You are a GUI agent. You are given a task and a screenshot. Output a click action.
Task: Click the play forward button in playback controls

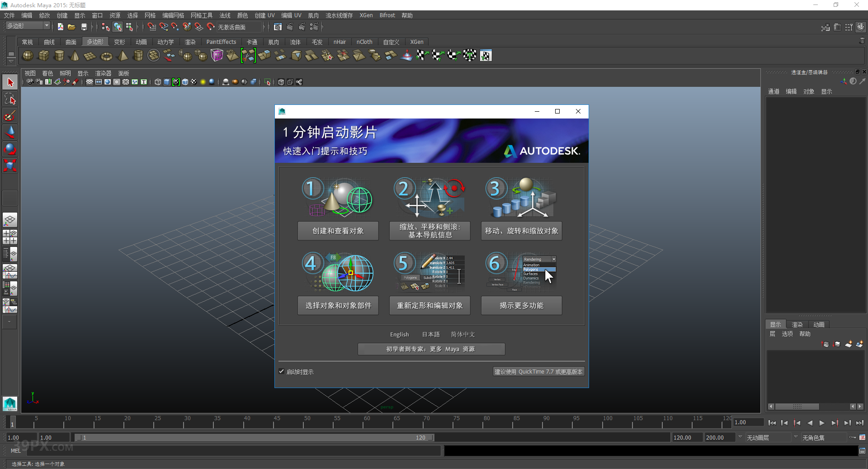[x=822, y=423]
